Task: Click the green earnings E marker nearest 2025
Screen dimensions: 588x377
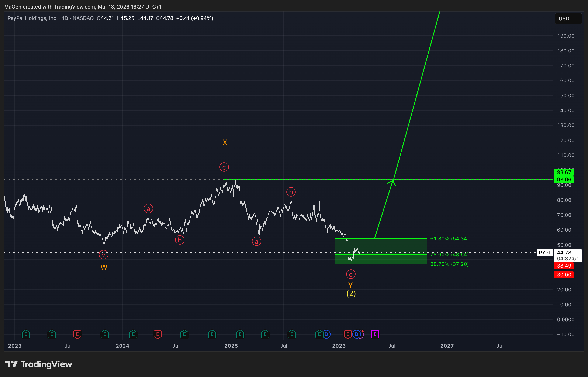Action: pos(240,334)
